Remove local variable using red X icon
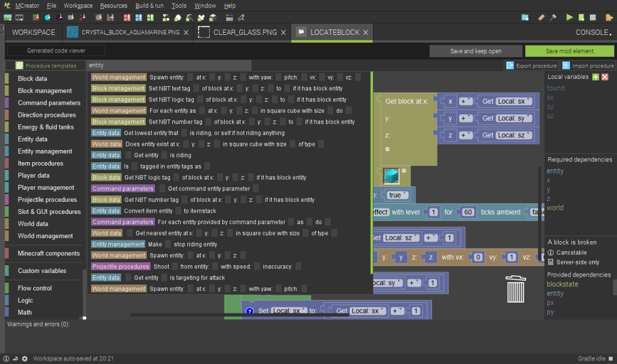 click(x=605, y=77)
